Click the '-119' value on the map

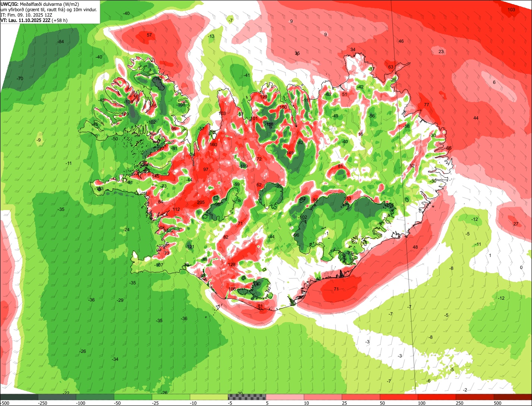point(244,166)
